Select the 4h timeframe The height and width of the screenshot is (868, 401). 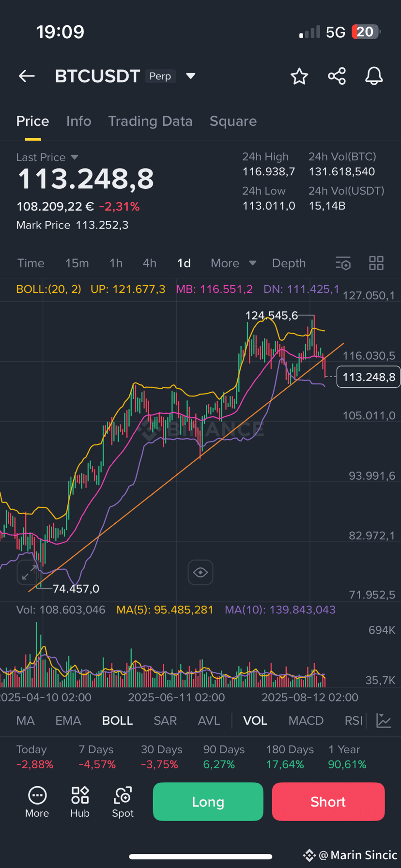click(x=150, y=263)
